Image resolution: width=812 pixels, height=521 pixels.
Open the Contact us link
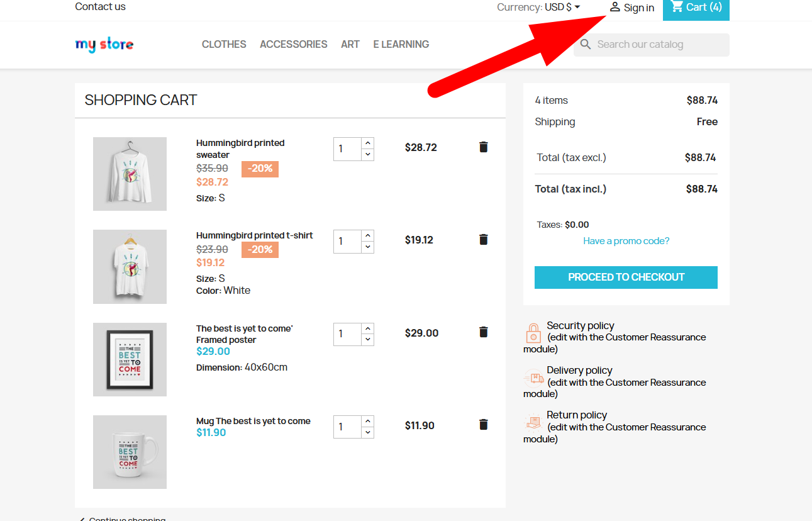[x=101, y=7]
